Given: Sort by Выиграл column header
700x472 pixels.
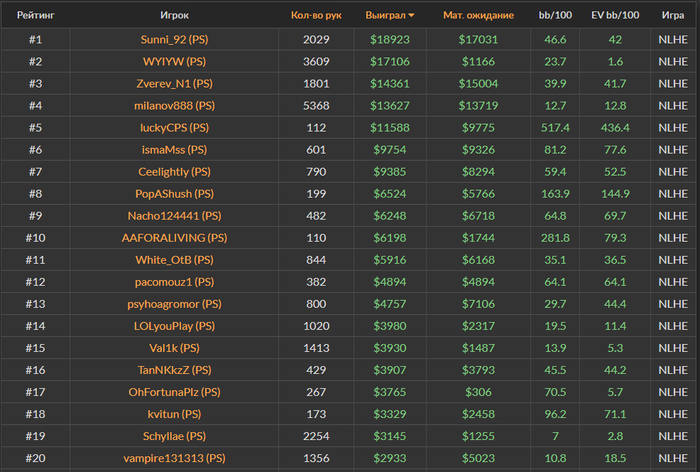Looking at the screenshot, I should 385,15.
